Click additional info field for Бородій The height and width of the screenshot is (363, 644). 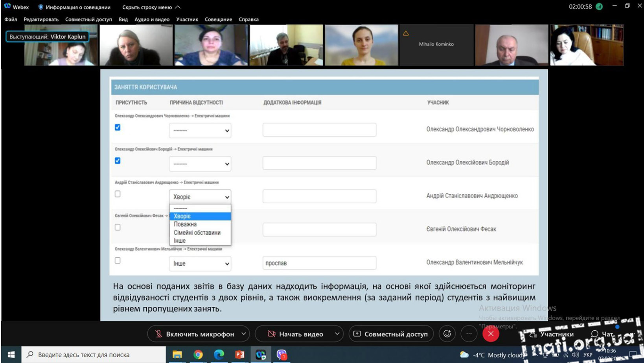pos(319,163)
